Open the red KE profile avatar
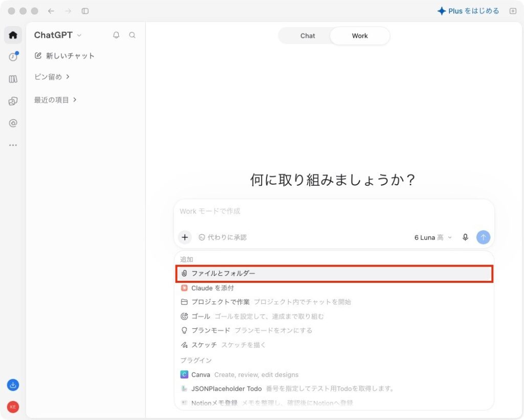Viewport: 524px width, 420px height. tap(13, 407)
